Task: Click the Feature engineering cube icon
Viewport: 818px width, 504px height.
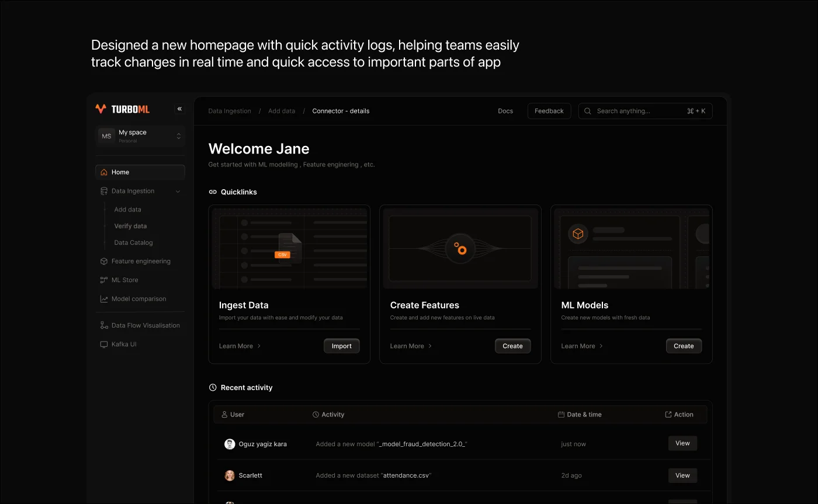Action: (x=104, y=261)
